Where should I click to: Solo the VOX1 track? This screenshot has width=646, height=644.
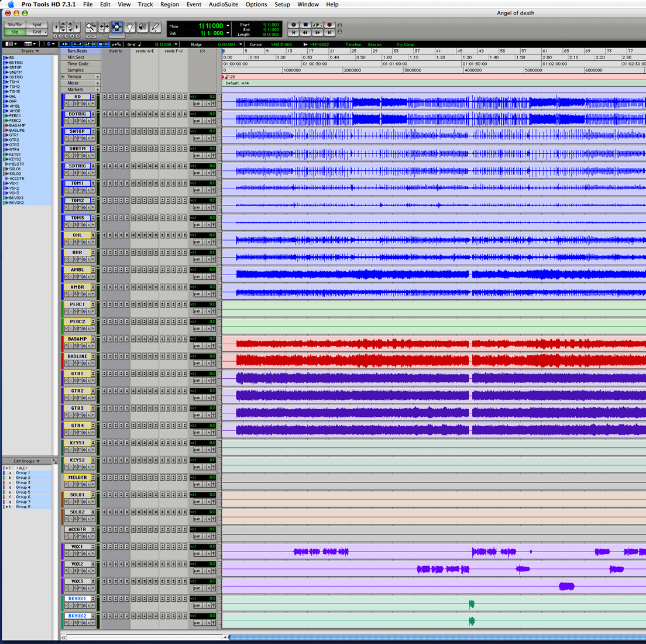75,554
